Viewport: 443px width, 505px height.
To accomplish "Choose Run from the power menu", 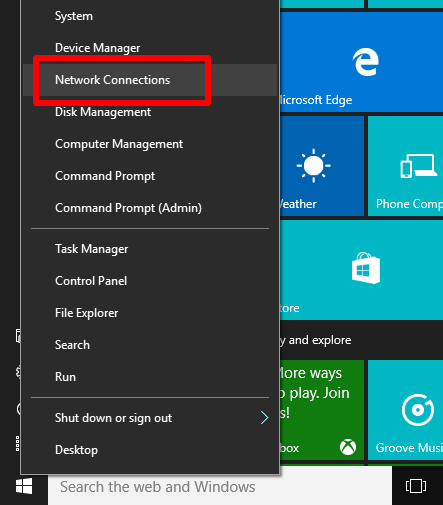I will [150, 377].
